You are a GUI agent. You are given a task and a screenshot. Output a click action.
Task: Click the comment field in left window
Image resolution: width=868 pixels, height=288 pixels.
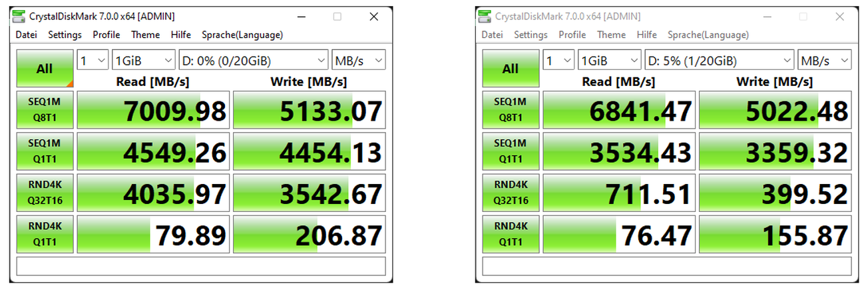point(201,266)
